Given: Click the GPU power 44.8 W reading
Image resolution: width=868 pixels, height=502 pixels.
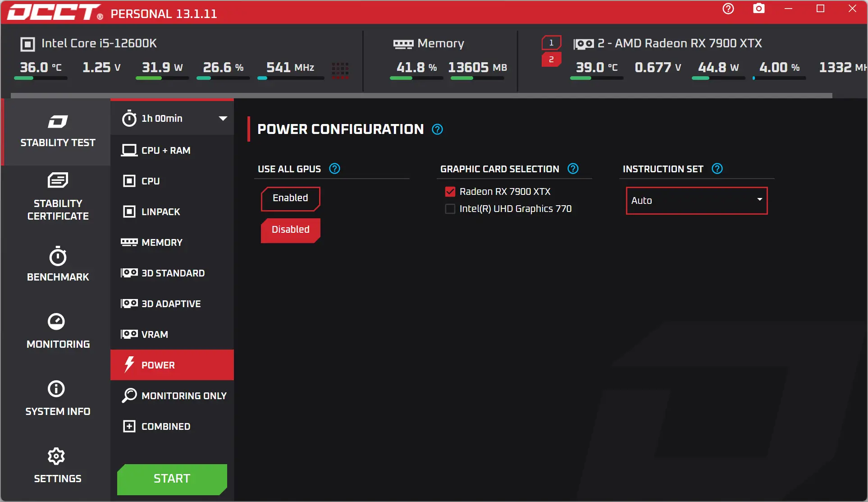Looking at the screenshot, I should pyautogui.click(x=718, y=68).
